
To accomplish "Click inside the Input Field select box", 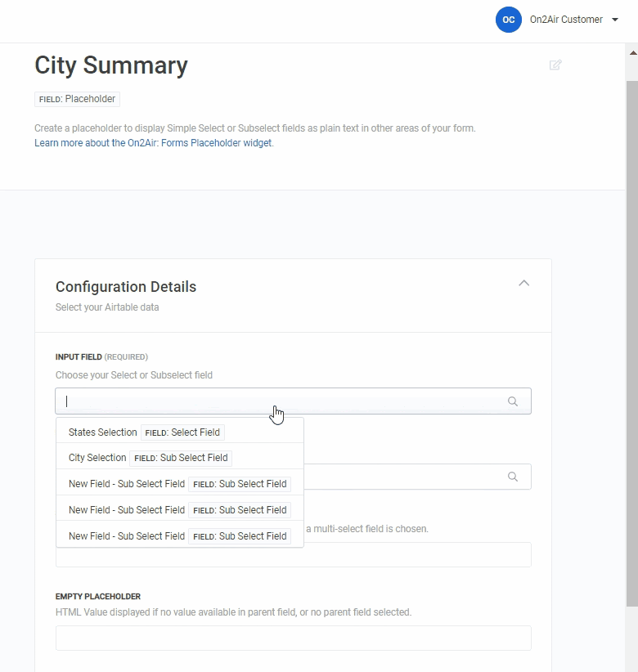I will pos(278,401).
